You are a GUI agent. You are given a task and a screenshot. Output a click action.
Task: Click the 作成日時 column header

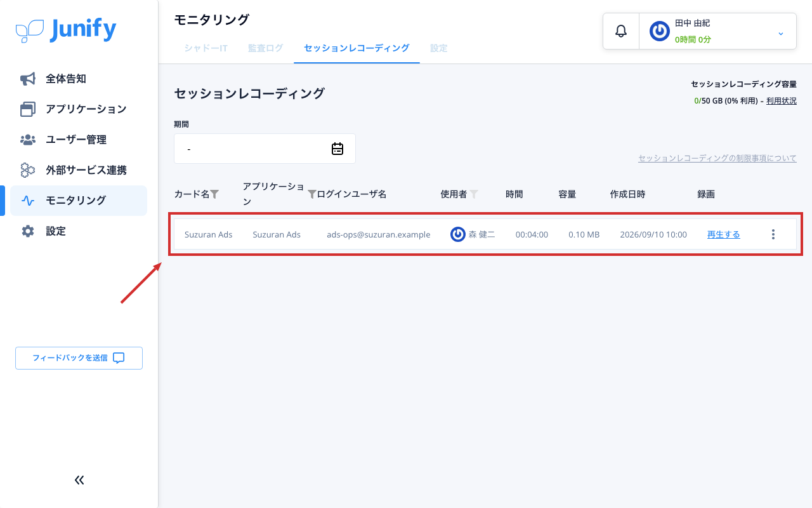click(x=627, y=194)
